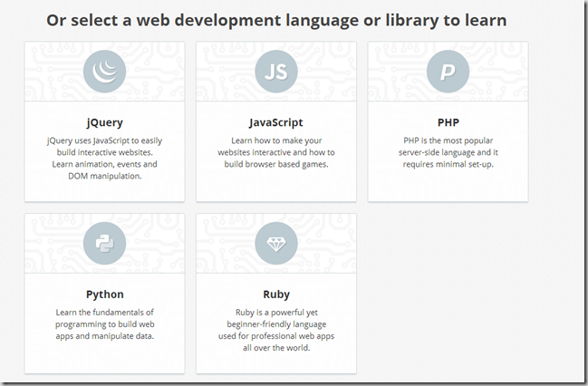Select the PHP server-side language description
This screenshot has height=386, width=588.
(448, 152)
